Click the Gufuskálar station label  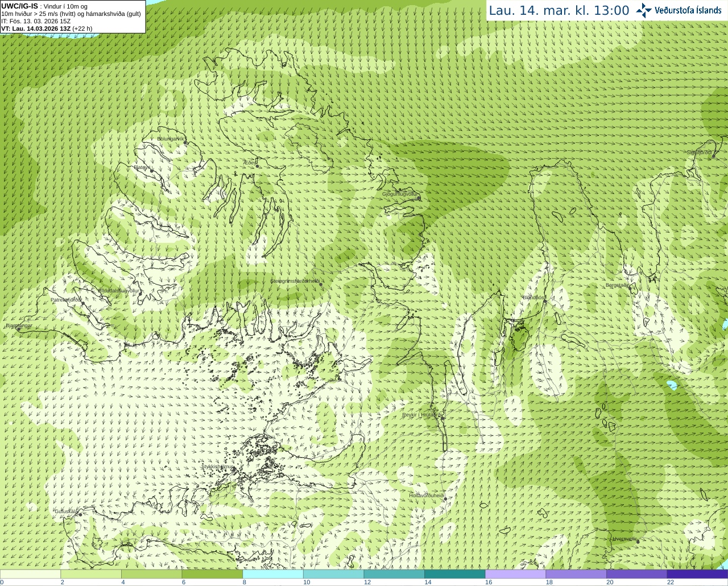(x=66, y=511)
